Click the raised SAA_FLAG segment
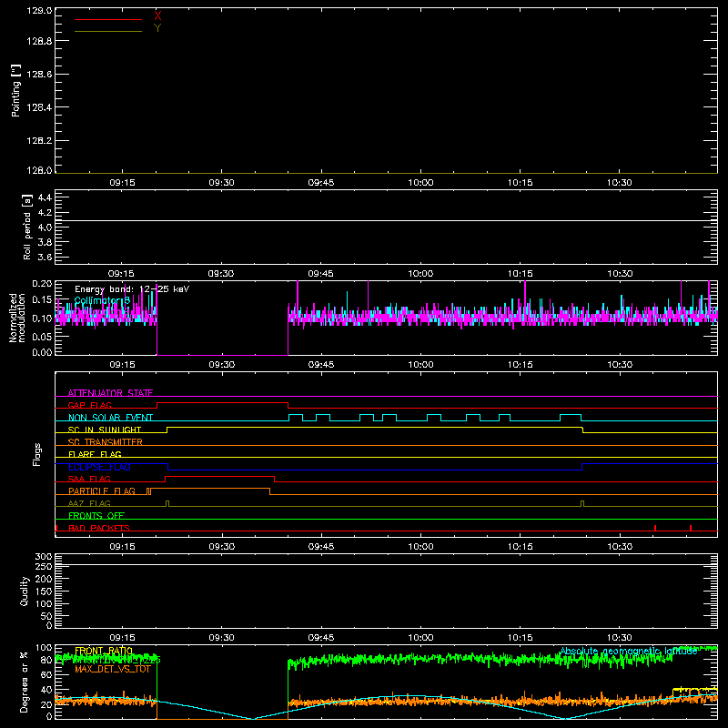The image size is (728, 728). pos(219,476)
